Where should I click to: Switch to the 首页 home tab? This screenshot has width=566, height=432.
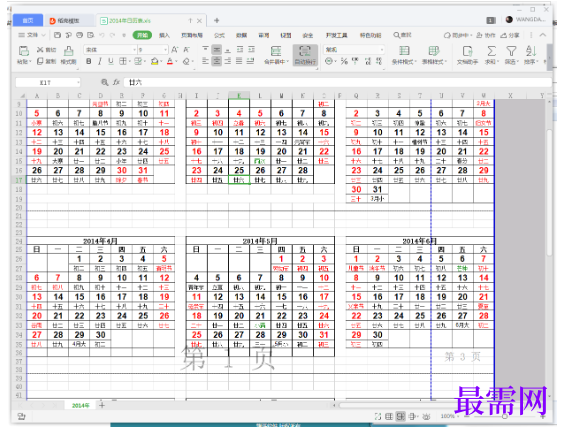click(x=28, y=21)
